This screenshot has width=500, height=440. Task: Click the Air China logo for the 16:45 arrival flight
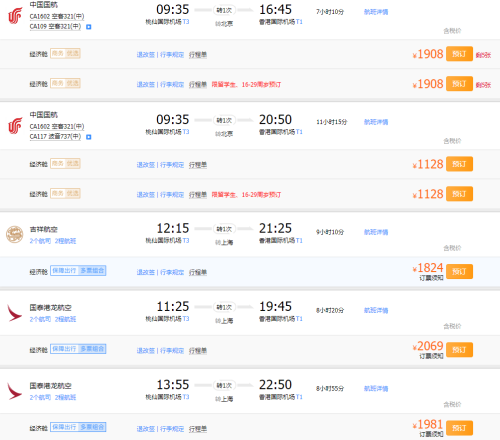[15, 16]
